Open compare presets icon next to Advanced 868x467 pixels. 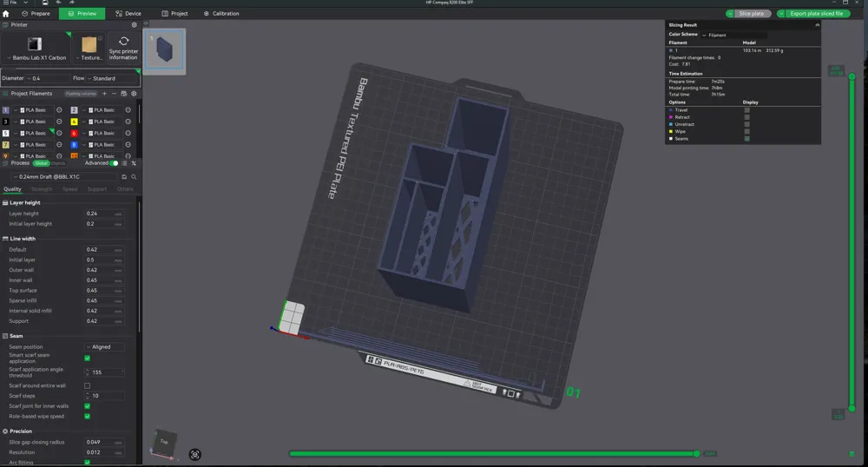click(x=134, y=163)
